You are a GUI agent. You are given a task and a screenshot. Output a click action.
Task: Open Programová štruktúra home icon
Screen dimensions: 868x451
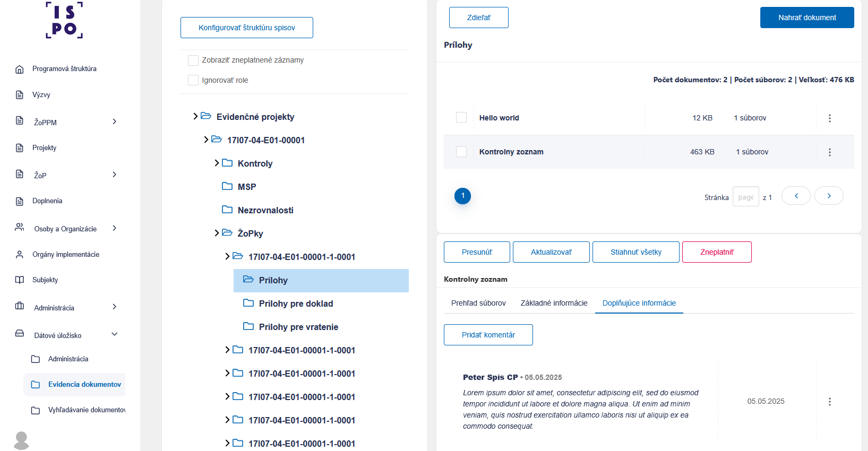pos(20,69)
